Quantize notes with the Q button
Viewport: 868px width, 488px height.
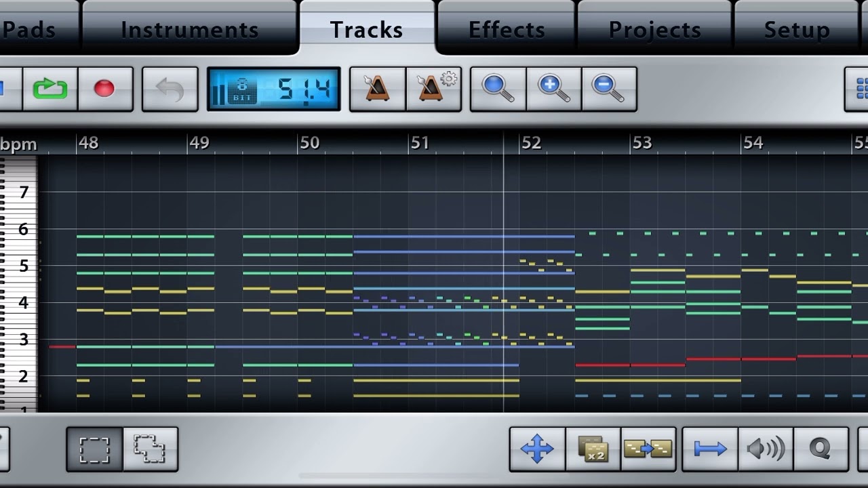pyautogui.click(x=821, y=449)
